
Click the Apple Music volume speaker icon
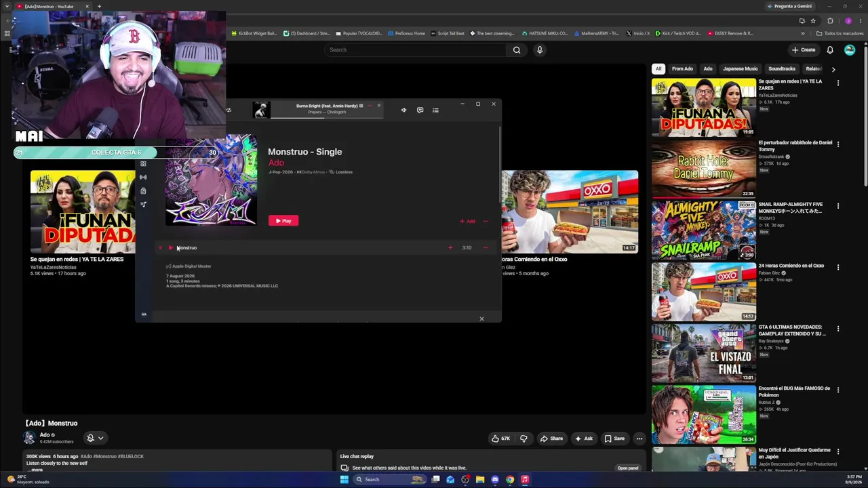point(403,110)
